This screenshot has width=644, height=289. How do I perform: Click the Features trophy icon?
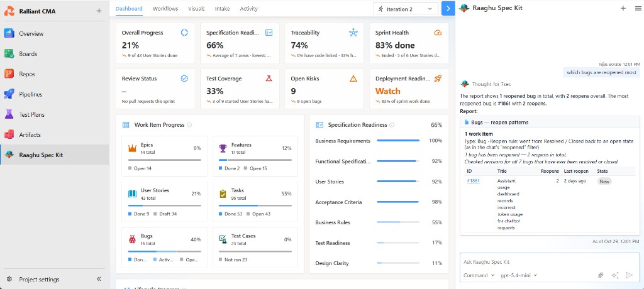pos(223,148)
